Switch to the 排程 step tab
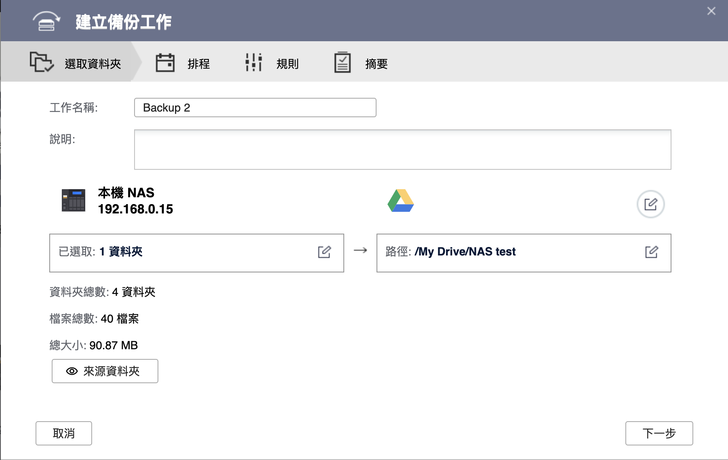This screenshot has width=728, height=460. (x=198, y=64)
